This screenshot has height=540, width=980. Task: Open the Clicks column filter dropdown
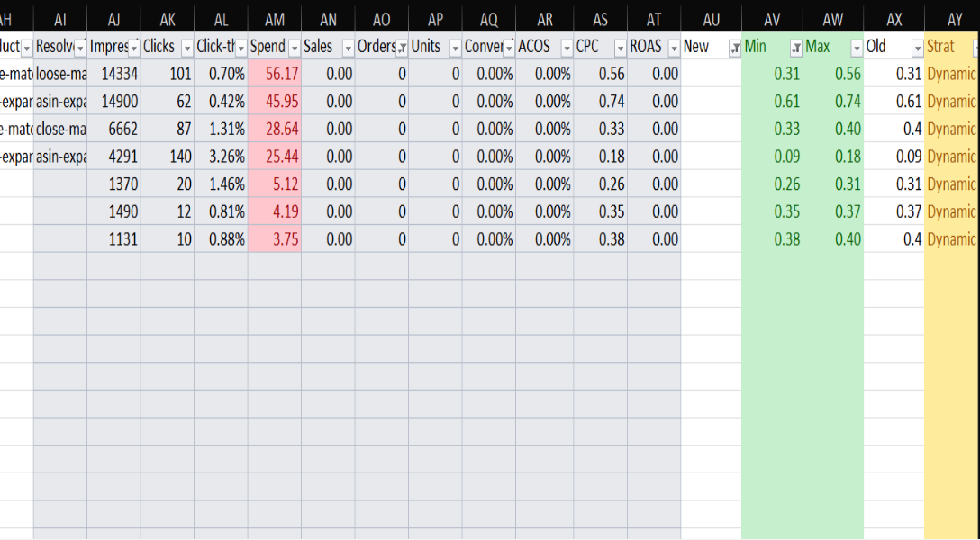[186, 48]
